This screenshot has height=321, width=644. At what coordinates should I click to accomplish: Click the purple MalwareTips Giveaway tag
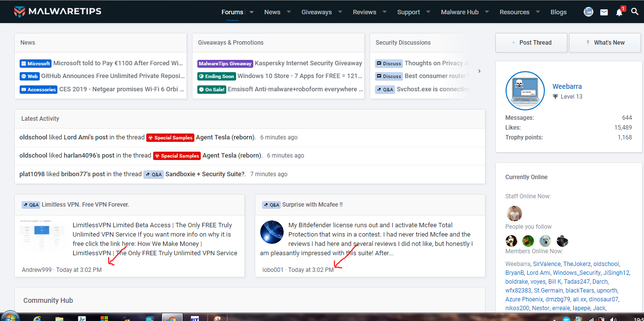pos(225,63)
